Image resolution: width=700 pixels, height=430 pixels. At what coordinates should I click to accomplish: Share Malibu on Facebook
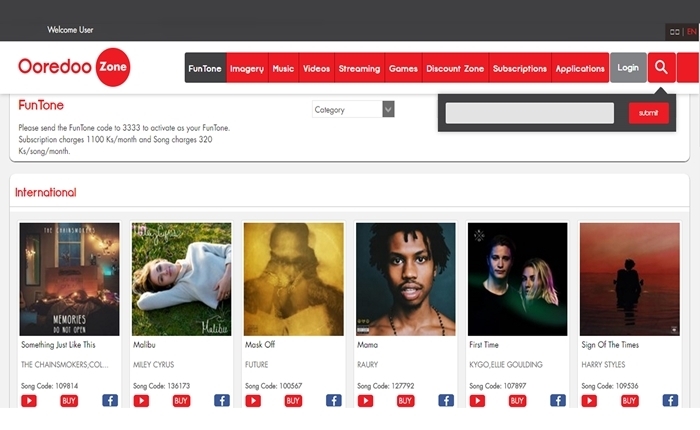pyautogui.click(x=222, y=401)
